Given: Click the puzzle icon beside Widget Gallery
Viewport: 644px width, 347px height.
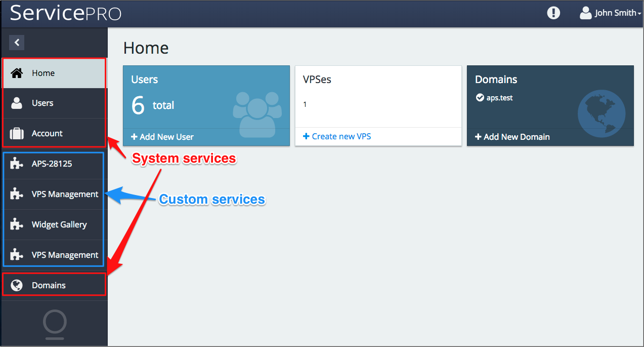Looking at the screenshot, I should pos(17,224).
